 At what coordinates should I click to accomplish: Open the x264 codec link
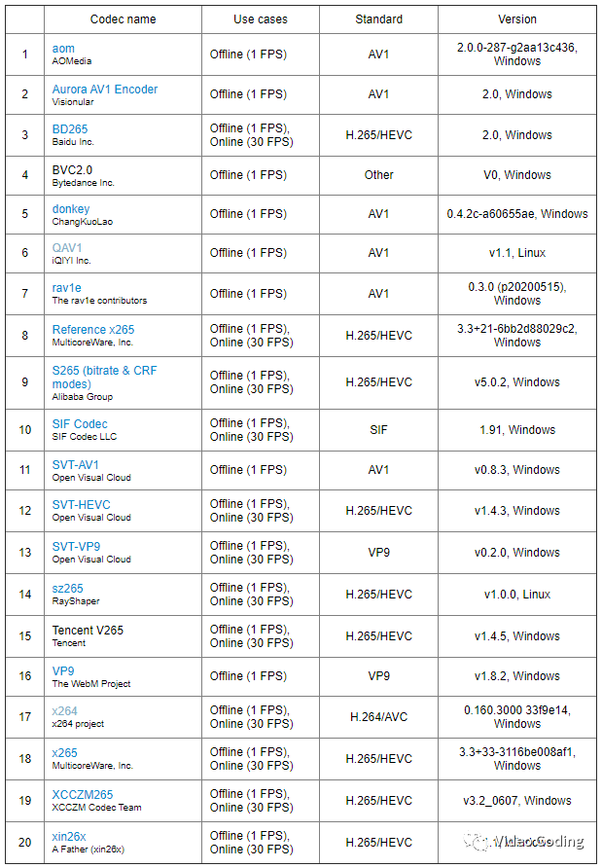pos(65,711)
